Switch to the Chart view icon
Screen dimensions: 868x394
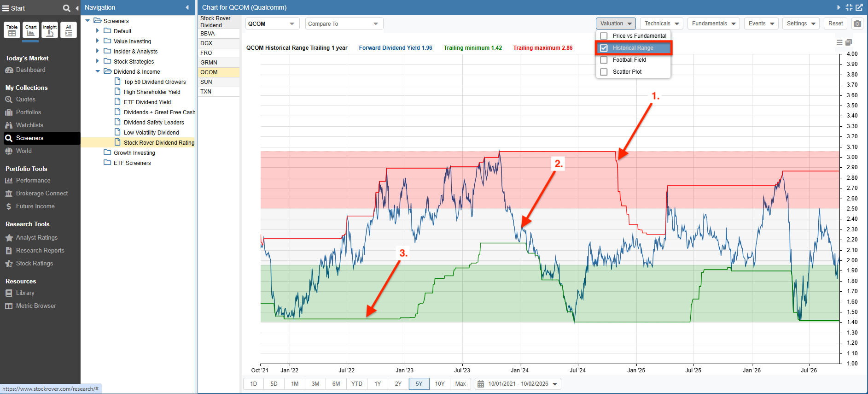coord(31,30)
